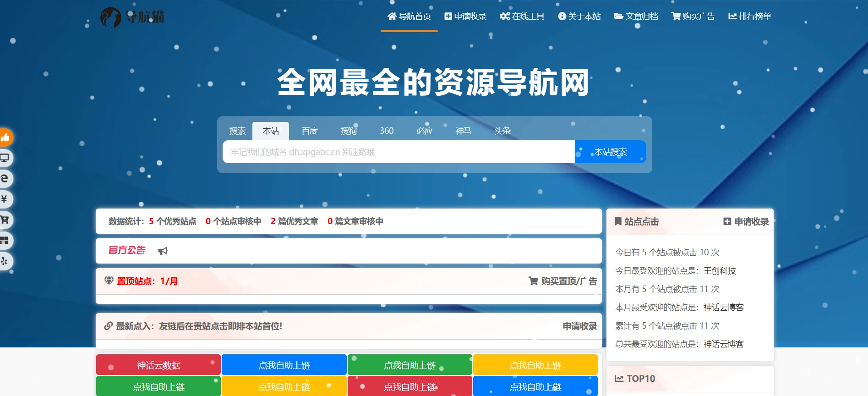Image resolution: width=868 pixels, height=396 pixels.
Task: Open the 在线工具 nav item
Action: coord(522,16)
